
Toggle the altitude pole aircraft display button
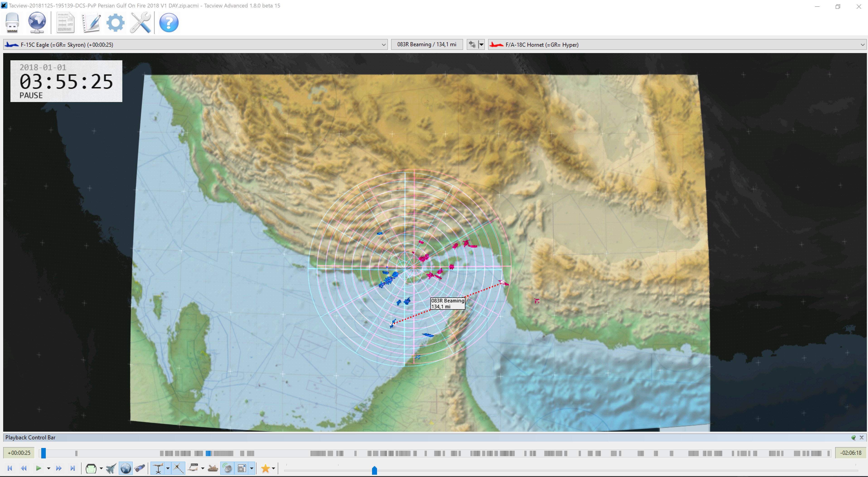[158, 468]
